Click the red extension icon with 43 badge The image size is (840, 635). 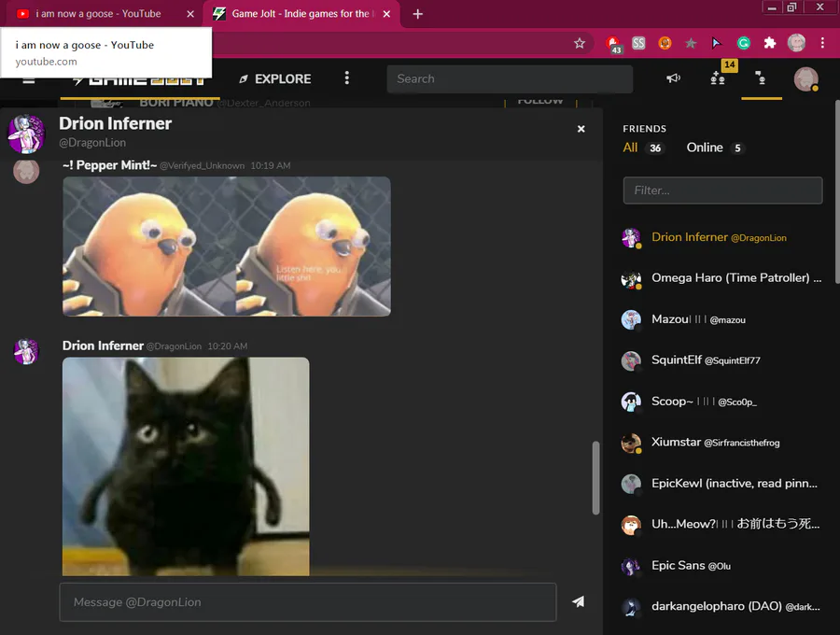click(x=613, y=43)
